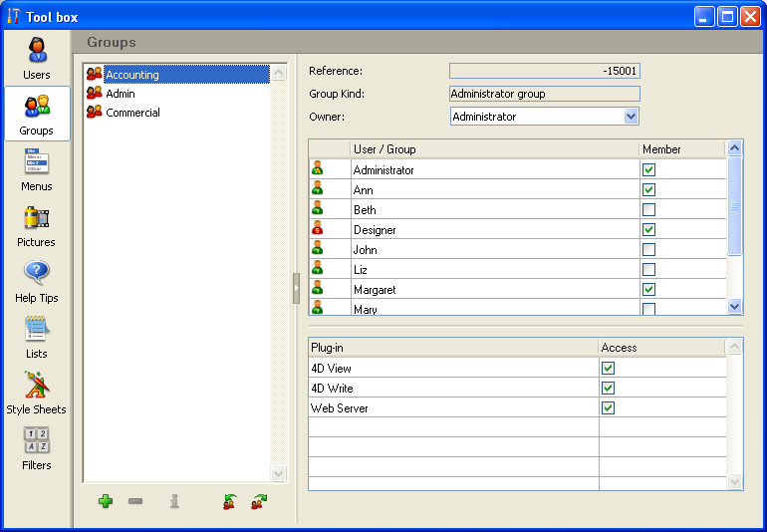This screenshot has height=532, width=767.
Task: Open the Lists page in sidebar
Action: pyautogui.click(x=37, y=337)
